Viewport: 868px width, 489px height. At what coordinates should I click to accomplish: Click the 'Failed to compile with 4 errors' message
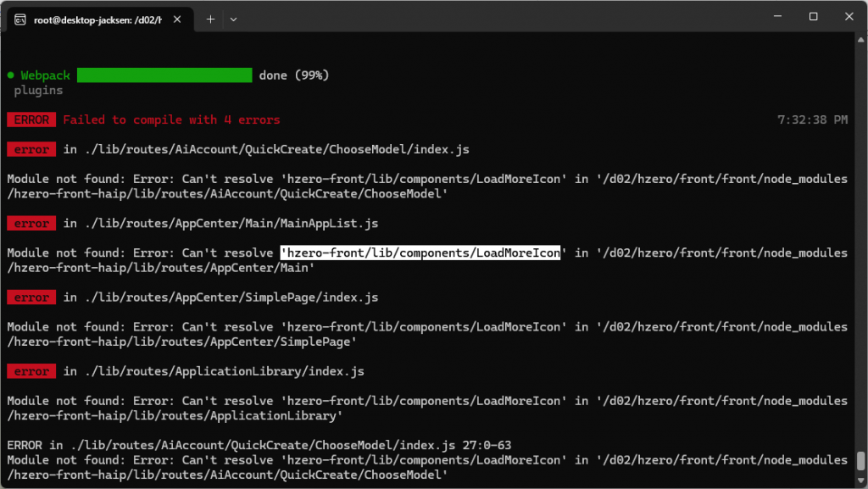pyautogui.click(x=171, y=119)
